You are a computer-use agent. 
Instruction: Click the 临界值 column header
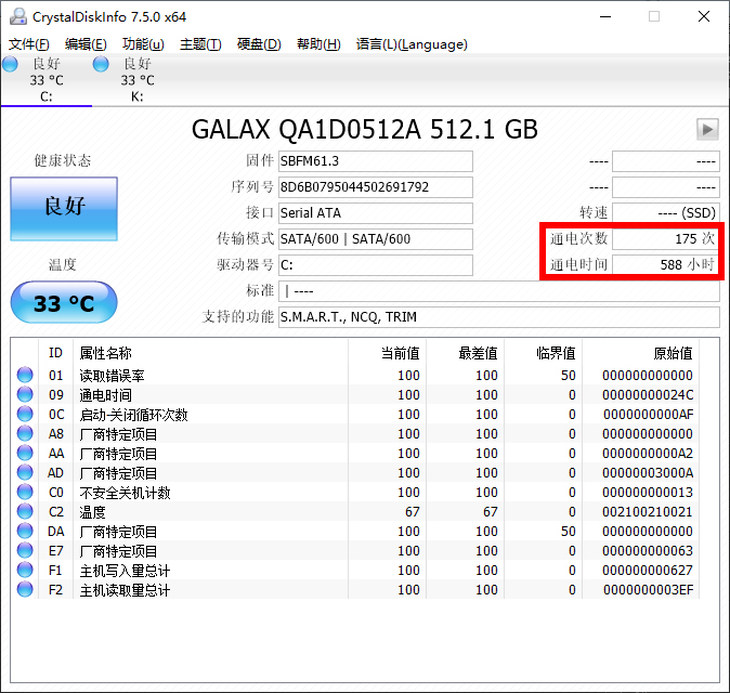[543, 353]
